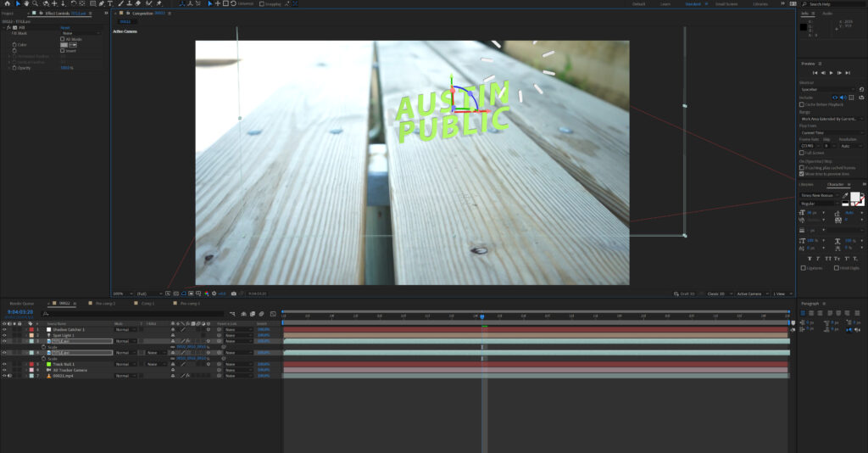Viewport: 868px width, 453px height.
Task: Select the Clone Stamp tool
Action: 130,3
